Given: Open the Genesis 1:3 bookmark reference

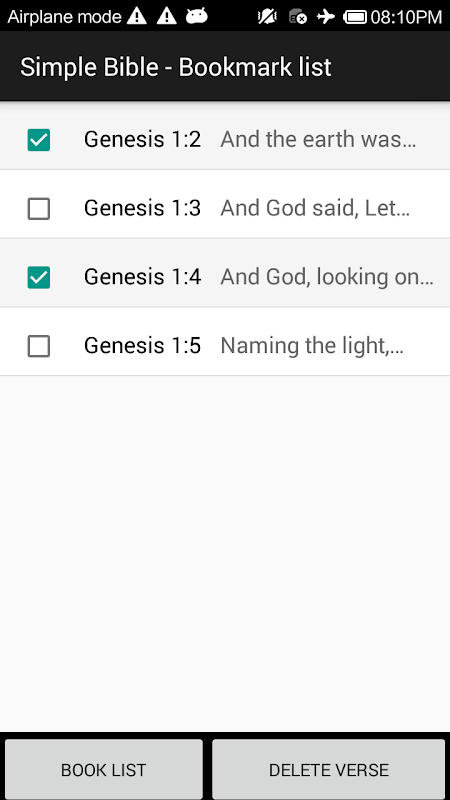Looking at the screenshot, I should (x=142, y=208).
